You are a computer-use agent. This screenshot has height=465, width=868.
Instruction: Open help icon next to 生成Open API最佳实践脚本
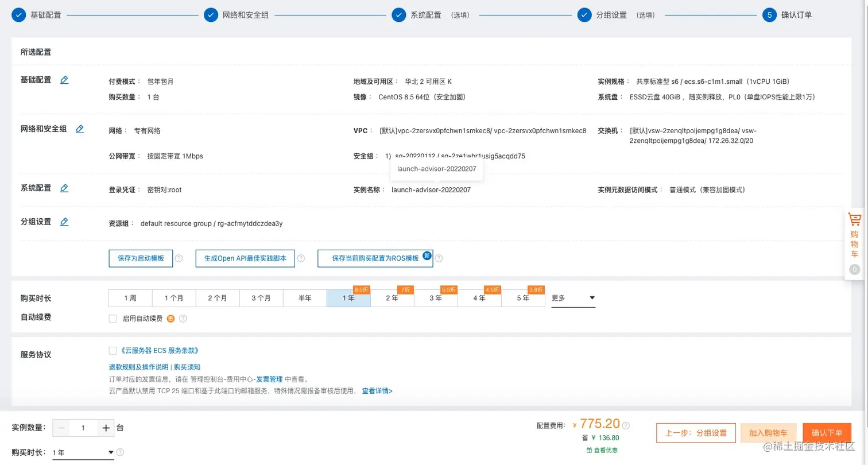(x=301, y=258)
